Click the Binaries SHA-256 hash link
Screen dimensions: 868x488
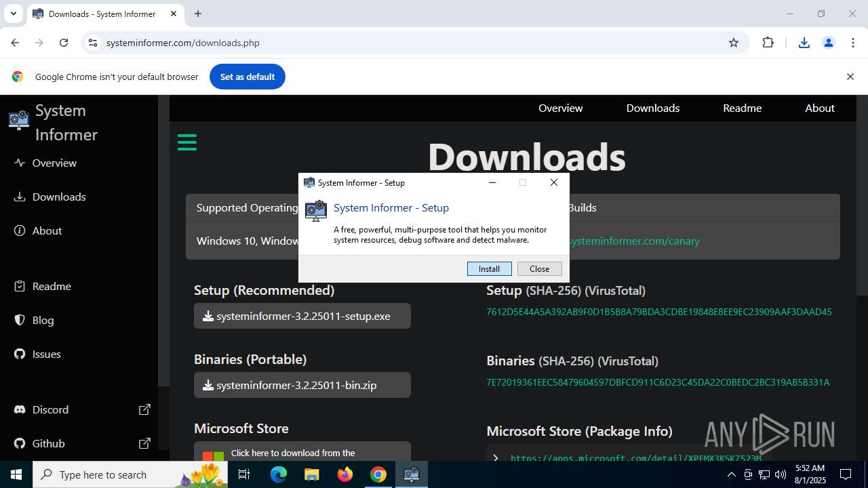click(658, 382)
